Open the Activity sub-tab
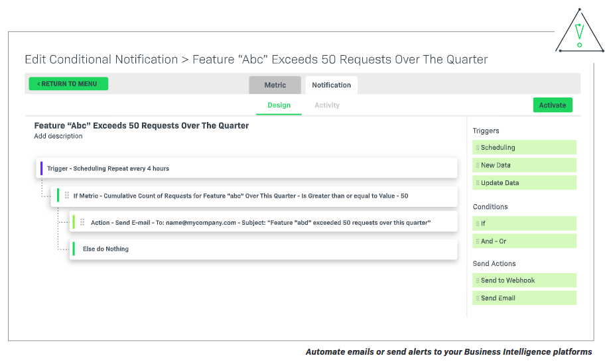The height and width of the screenshot is (364, 611). pos(327,105)
